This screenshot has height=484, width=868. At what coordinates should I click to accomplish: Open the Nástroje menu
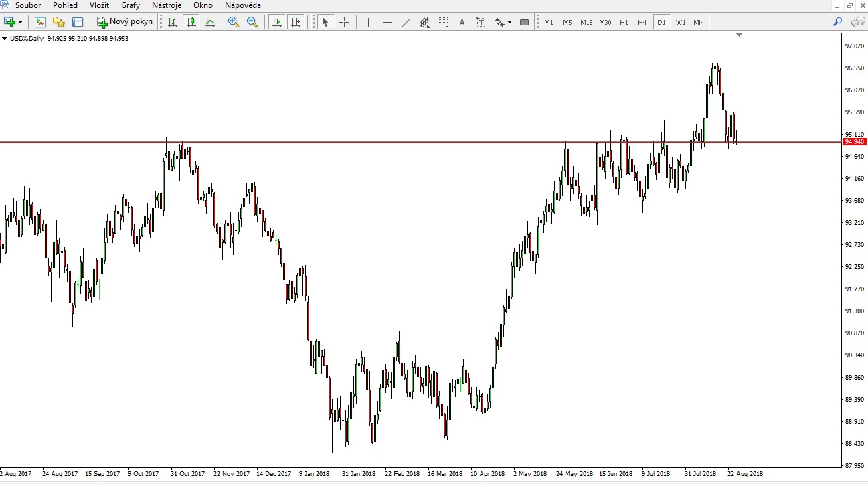(167, 5)
